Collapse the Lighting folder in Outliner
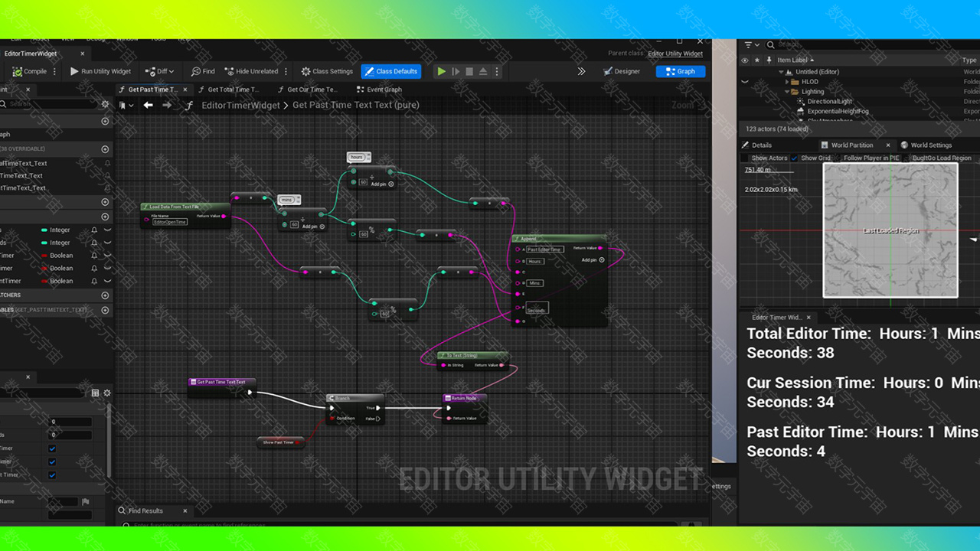Image resolution: width=980 pixels, height=551 pixels. click(789, 92)
